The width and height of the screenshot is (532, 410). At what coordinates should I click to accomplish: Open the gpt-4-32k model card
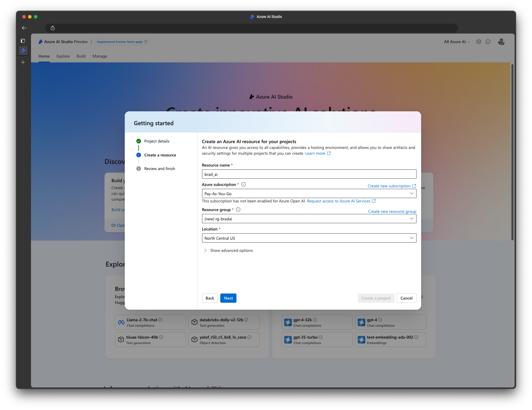point(317,322)
